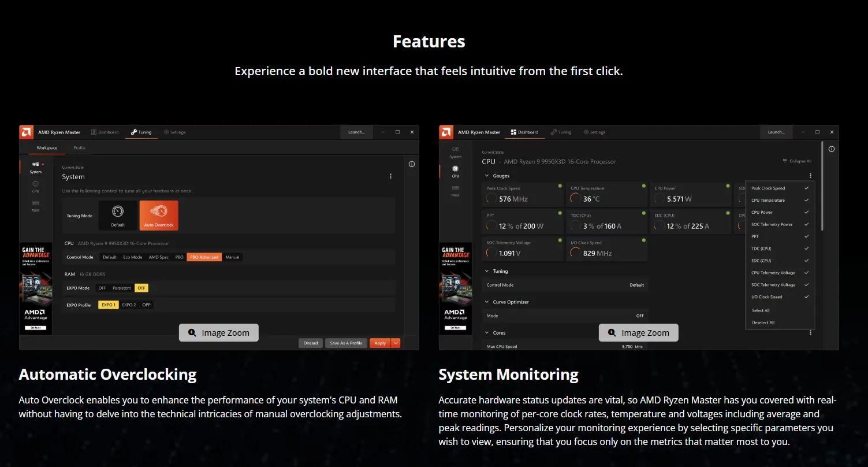Set Control Mode to Eco Mode
The height and width of the screenshot is (467, 868).
click(133, 257)
